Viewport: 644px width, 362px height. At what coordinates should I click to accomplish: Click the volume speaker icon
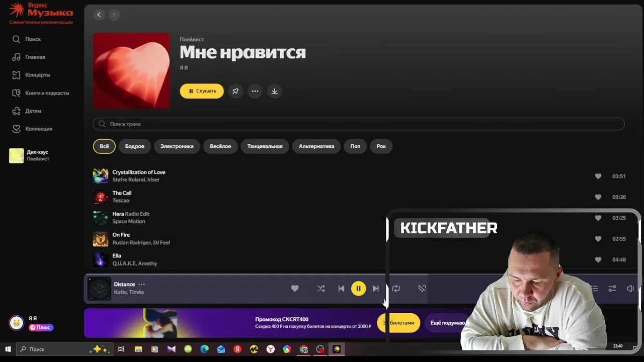tap(630, 289)
